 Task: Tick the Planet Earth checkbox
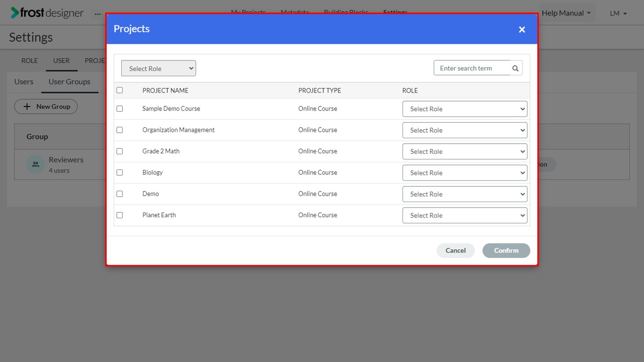(x=120, y=215)
